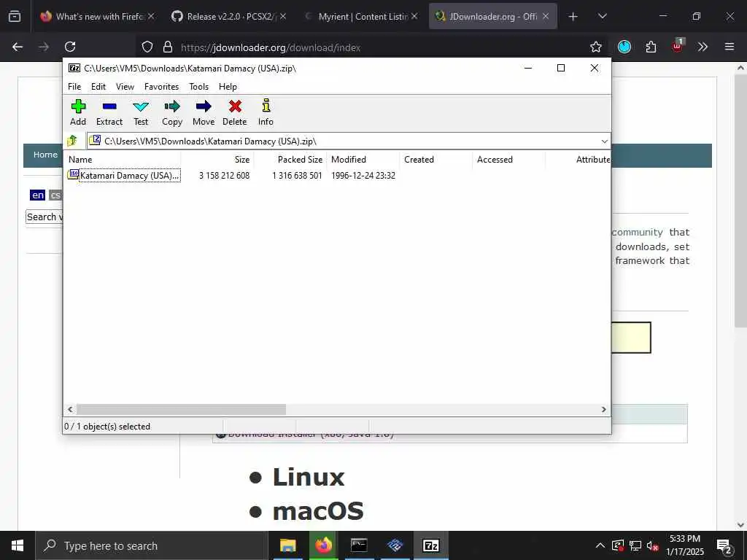
Task: Open the Help menu in 7-Zip
Action: coord(228,87)
